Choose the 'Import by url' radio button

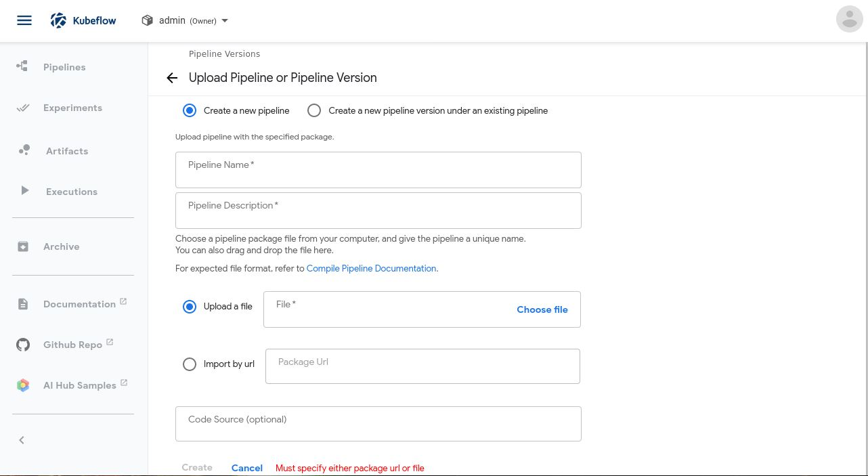[190, 364]
